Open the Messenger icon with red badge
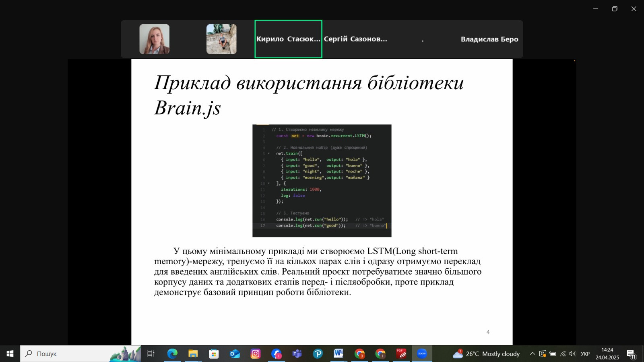This screenshot has height=362, width=644. (277, 354)
